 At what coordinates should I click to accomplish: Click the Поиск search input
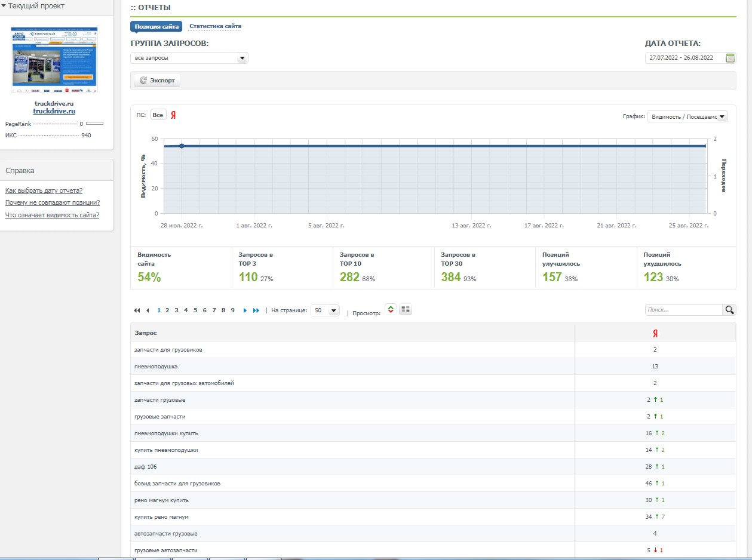click(x=684, y=310)
